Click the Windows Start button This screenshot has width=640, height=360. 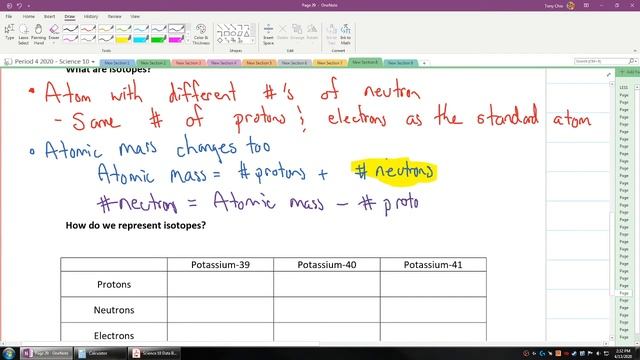point(9,353)
